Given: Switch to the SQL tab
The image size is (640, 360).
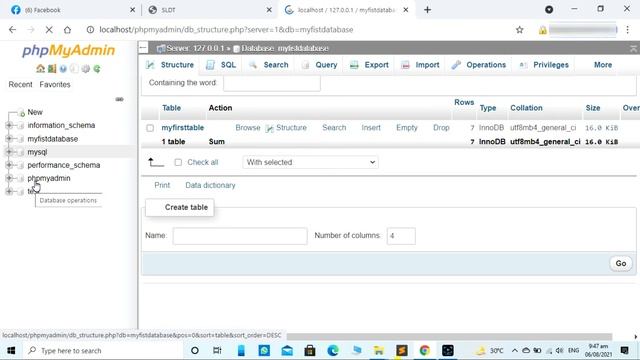Looking at the screenshot, I should (221, 65).
